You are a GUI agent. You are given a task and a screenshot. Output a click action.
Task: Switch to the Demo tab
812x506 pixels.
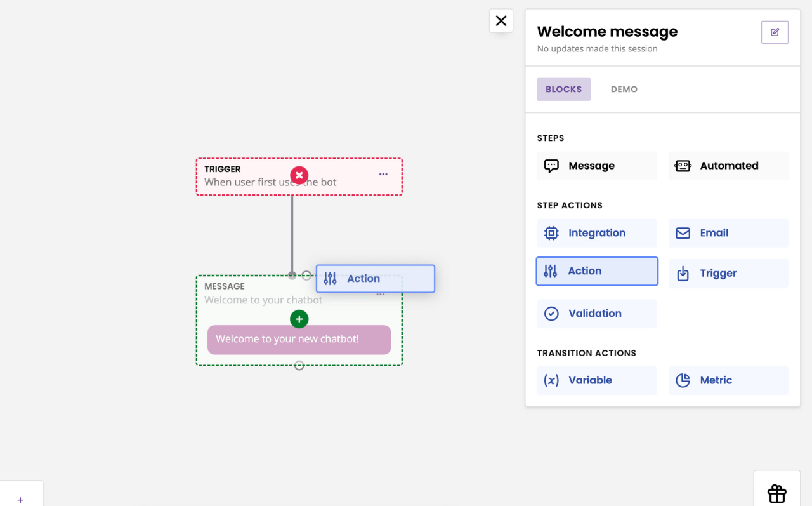[624, 90]
